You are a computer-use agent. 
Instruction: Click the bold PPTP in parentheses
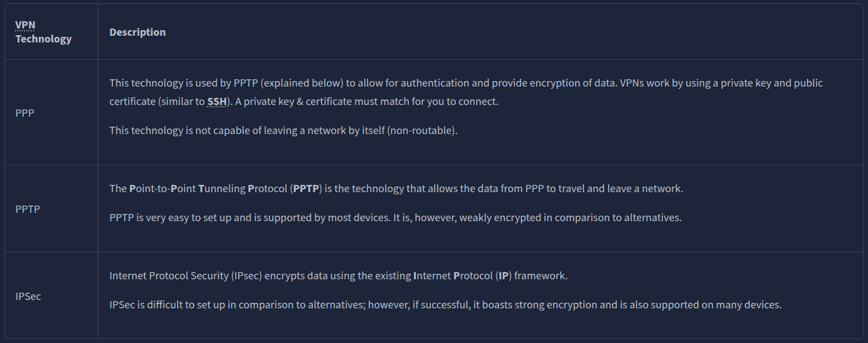click(x=306, y=189)
